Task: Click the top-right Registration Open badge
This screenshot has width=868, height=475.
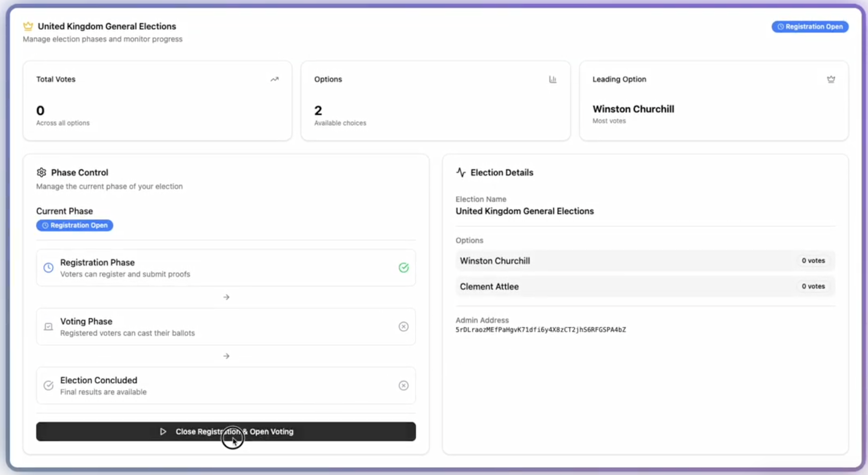Action: tap(810, 27)
